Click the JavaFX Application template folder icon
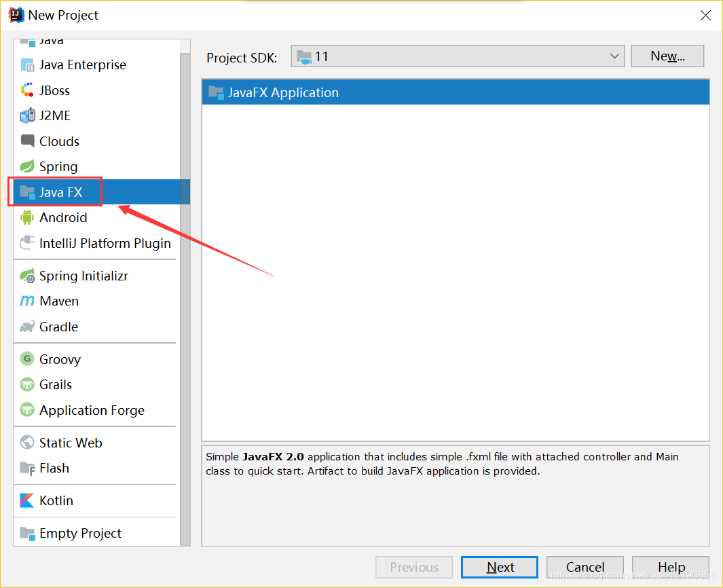This screenshot has width=723, height=588. click(216, 92)
